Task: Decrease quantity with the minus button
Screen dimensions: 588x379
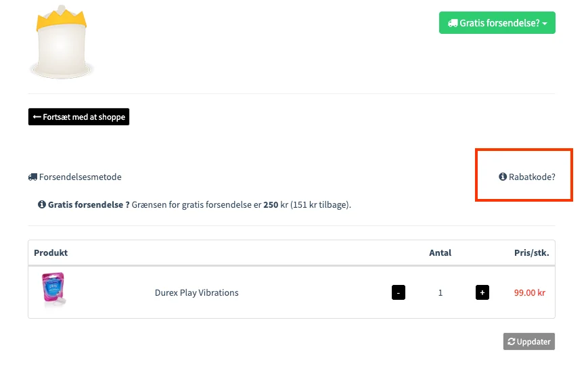Action: [399, 293]
